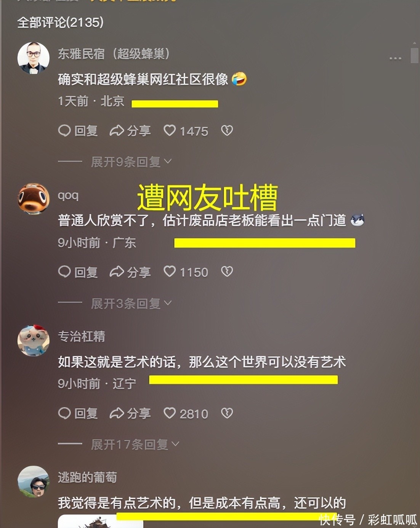420x528 pixels.
Task: Open image attached to 逃跑的葡萄 comment
Action: pyautogui.click(x=101, y=521)
